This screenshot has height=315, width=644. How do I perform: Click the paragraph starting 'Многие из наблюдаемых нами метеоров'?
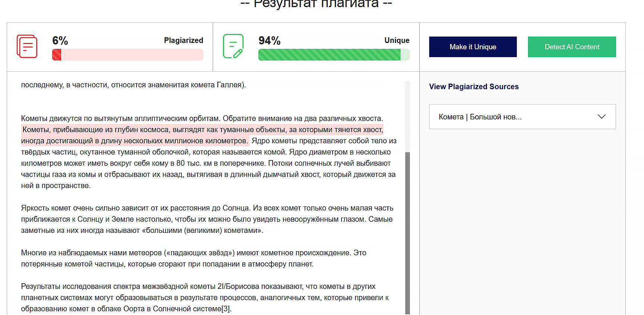(194, 258)
